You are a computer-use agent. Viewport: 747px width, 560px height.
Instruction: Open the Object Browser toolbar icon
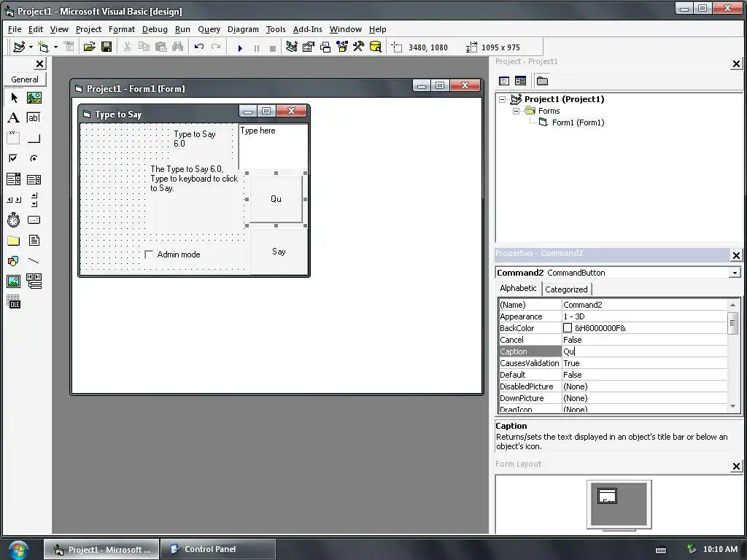click(x=342, y=47)
